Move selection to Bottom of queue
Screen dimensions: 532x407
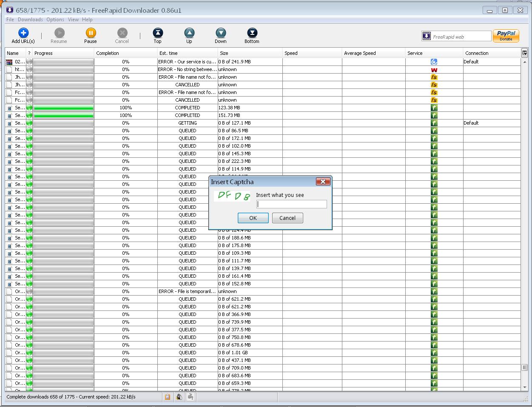coord(252,33)
